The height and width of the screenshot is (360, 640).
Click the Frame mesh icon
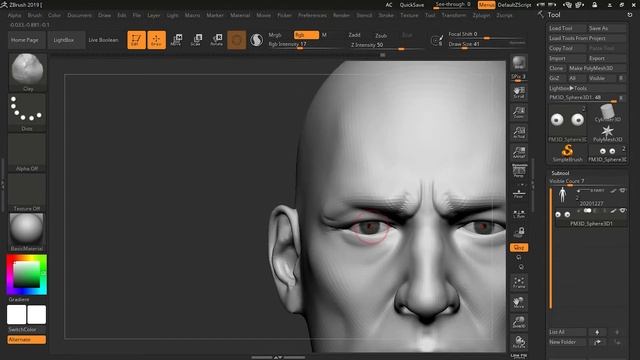pyautogui.click(x=519, y=282)
